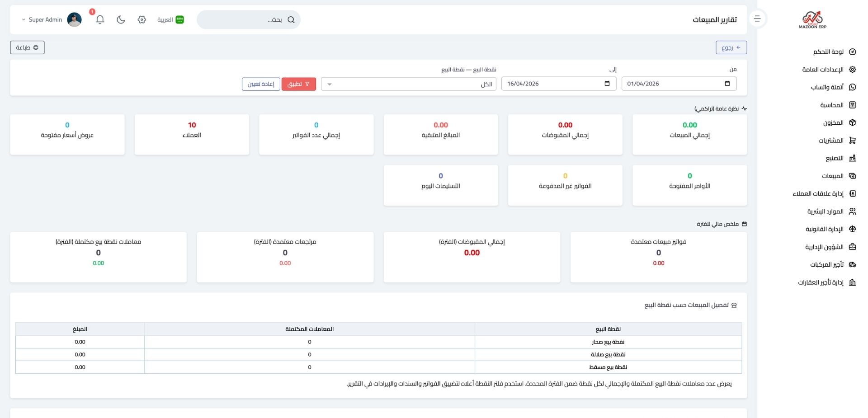Click the WhatsApp automation sidebar icon

tap(852, 87)
